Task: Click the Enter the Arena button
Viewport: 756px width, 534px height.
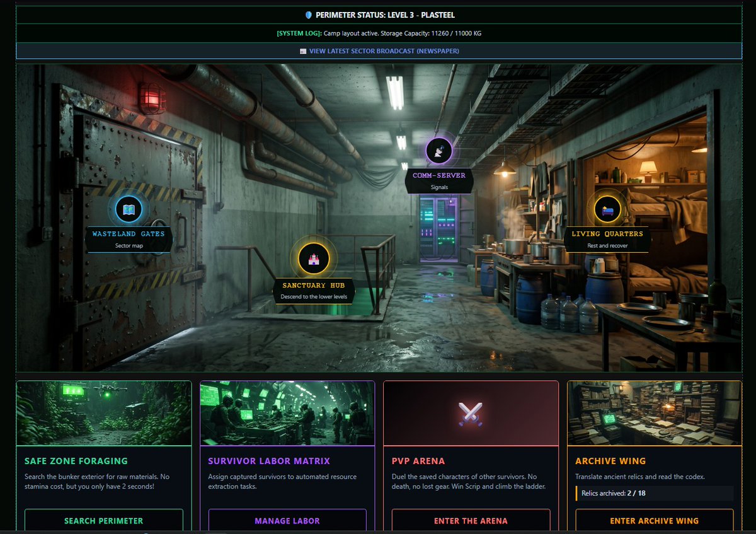Action: tap(471, 521)
